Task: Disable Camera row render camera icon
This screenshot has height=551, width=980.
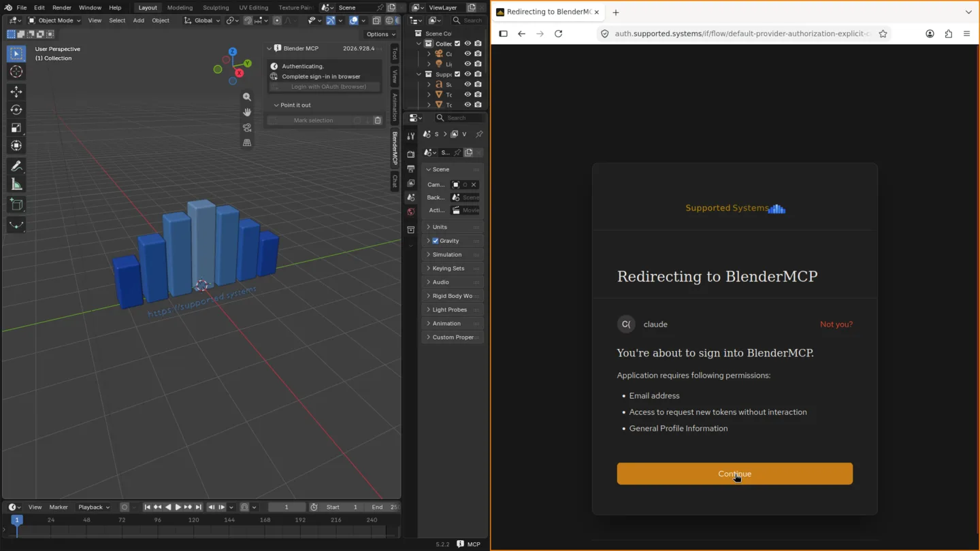Action: [x=478, y=54]
